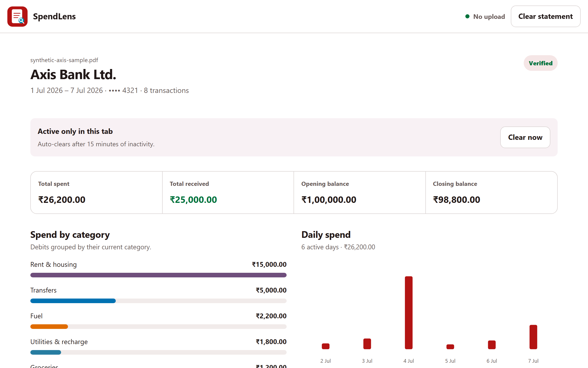Screen dimensions: 588x368
Task: Click the blue Transfers progress bar
Action: coord(73,301)
